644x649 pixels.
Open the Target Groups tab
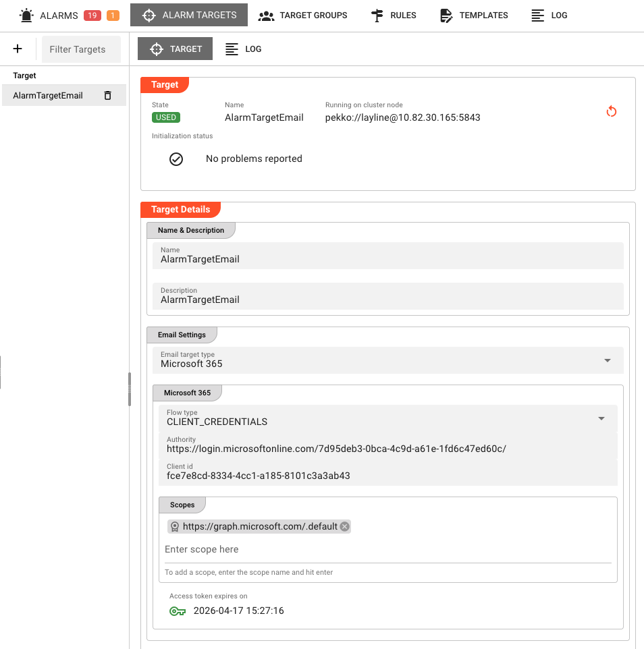click(x=302, y=16)
